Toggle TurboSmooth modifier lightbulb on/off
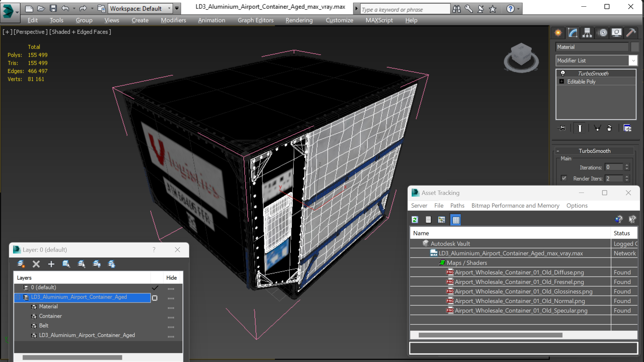 click(563, 73)
